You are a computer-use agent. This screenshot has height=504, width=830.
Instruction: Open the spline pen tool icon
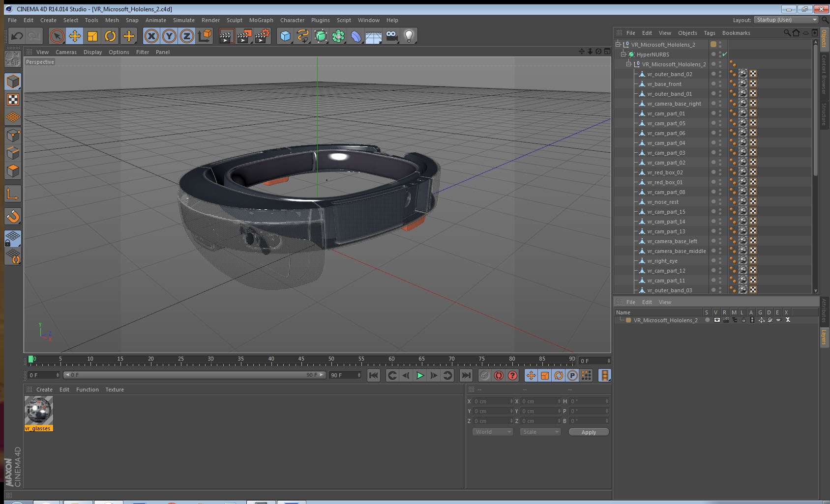pos(303,36)
